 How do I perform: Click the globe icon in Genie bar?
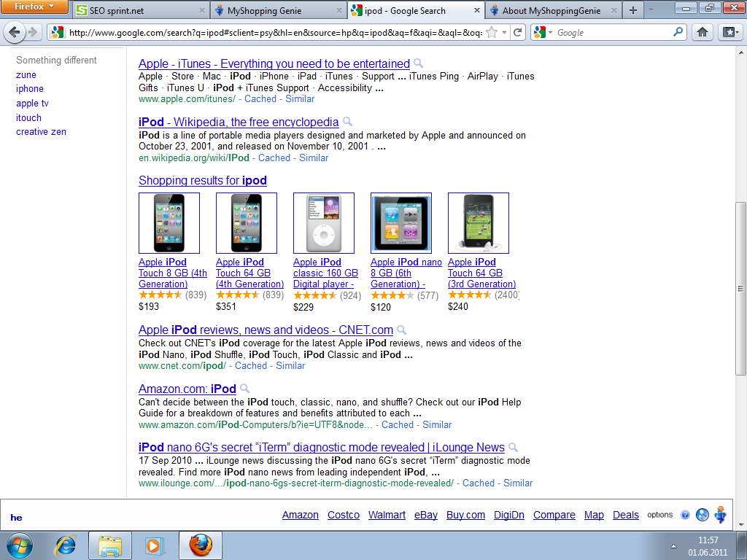click(703, 515)
